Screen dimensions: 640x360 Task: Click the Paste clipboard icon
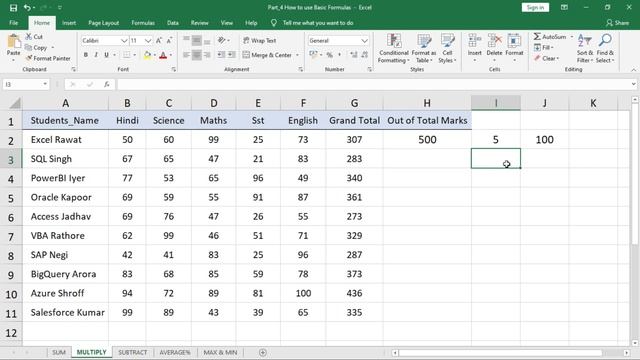click(13, 42)
